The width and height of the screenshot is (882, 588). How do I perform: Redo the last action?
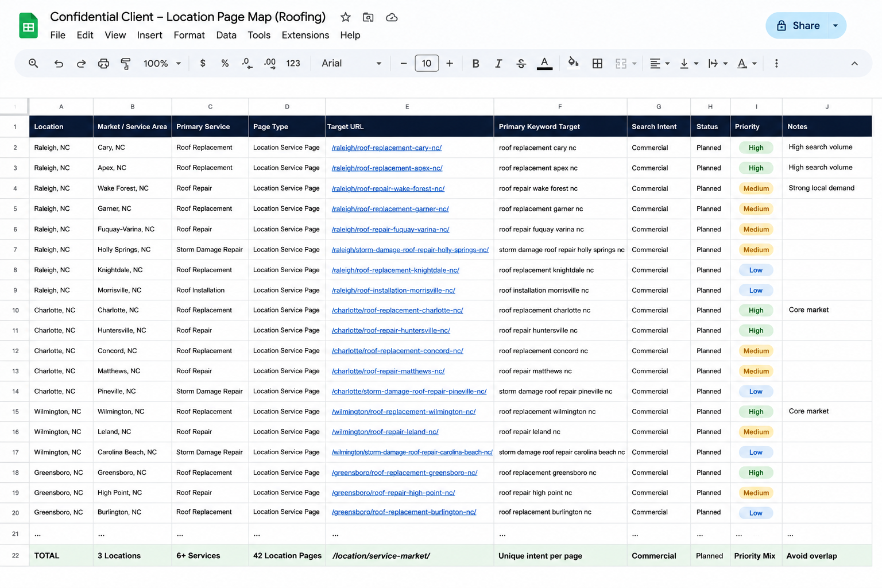click(81, 63)
